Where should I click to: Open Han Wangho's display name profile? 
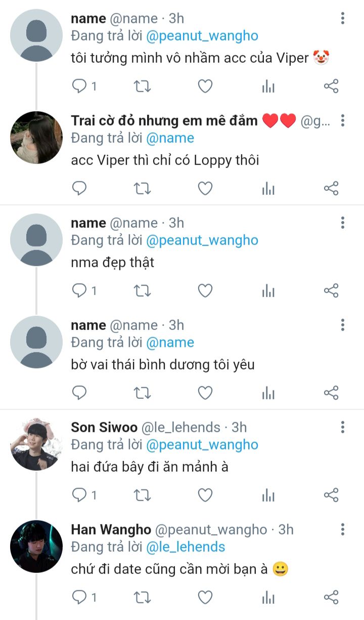pyautogui.click(x=111, y=529)
